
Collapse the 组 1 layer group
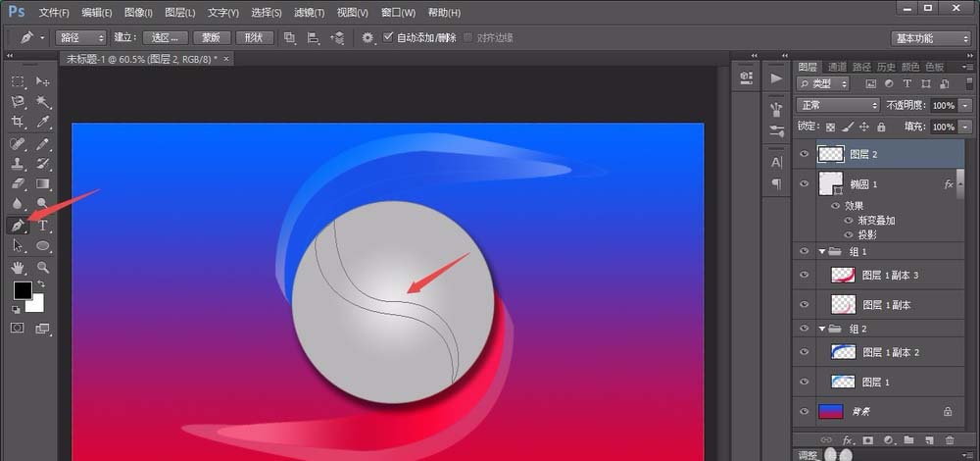pyautogui.click(x=822, y=252)
